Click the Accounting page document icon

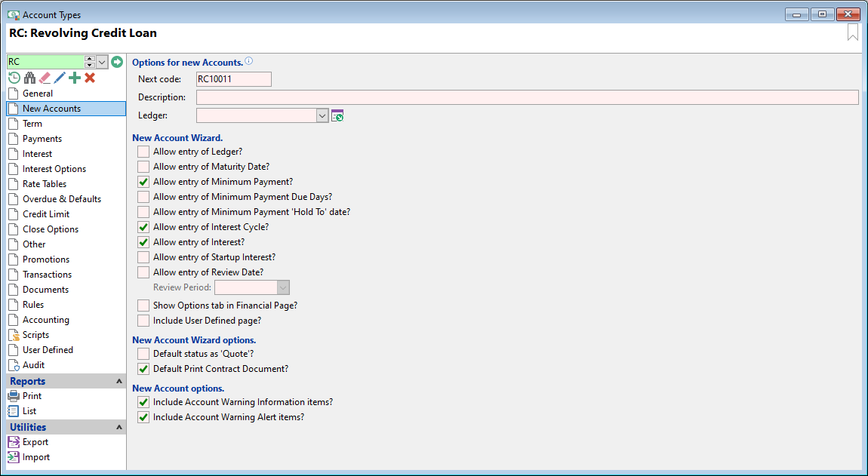click(x=14, y=320)
